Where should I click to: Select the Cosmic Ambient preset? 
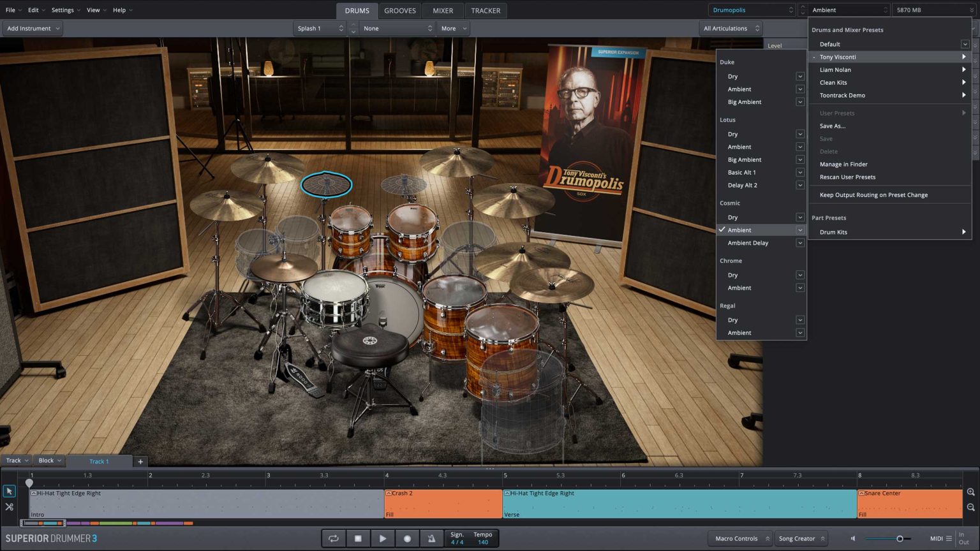[x=739, y=230]
